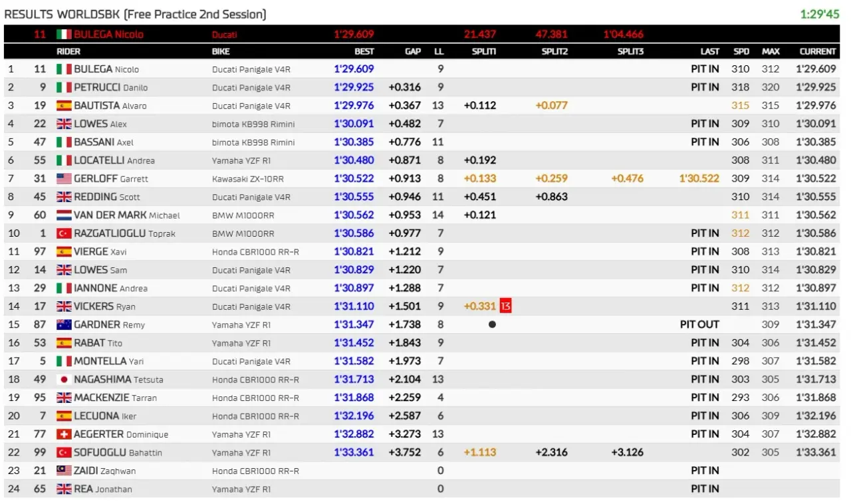Click the Swiss flag beside AEGERTER Dominique
Screen dimensions: 851x504
(64, 434)
